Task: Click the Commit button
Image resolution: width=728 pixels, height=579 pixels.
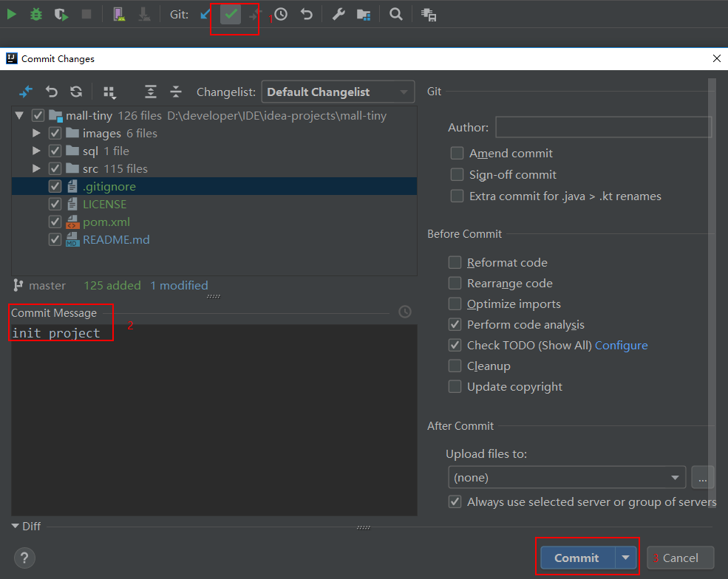Action: [576, 558]
